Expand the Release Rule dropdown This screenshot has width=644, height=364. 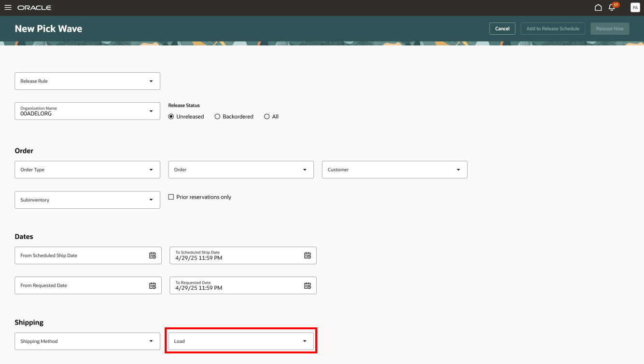point(151,81)
